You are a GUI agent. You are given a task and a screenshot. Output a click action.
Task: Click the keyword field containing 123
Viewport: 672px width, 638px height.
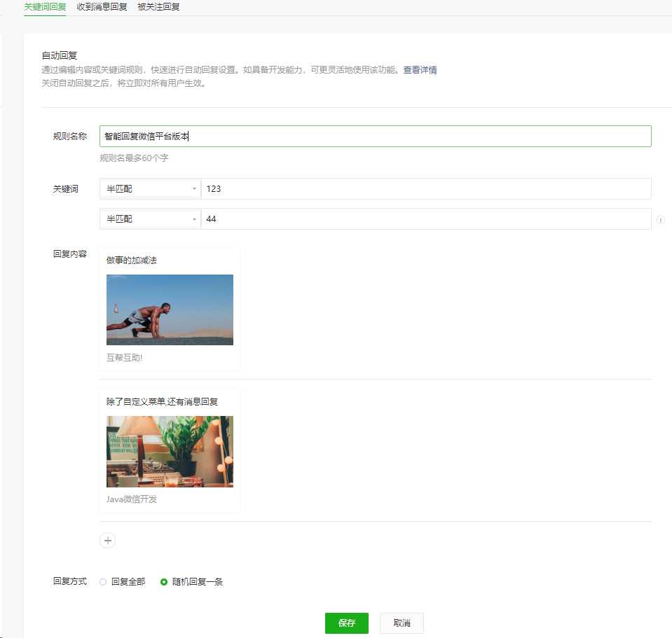(426, 189)
